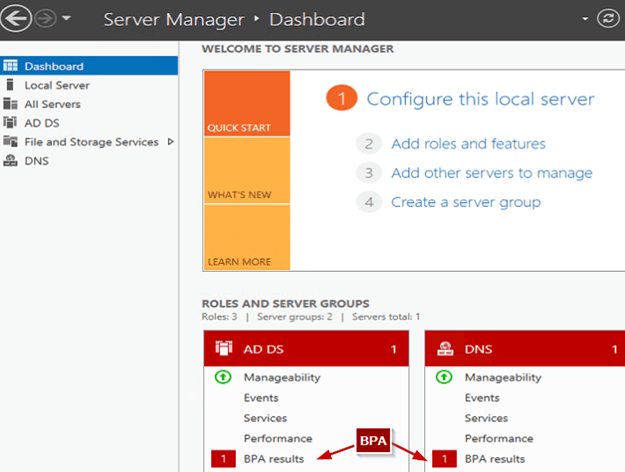
Task: Click the orange step 1 circle
Action: pyautogui.click(x=342, y=98)
